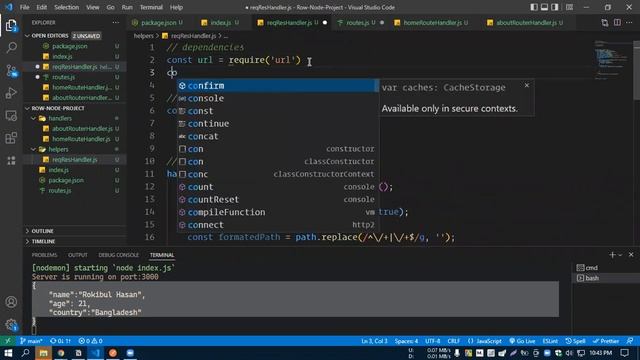Open the Extensions view
The height and width of the screenshot is (360, 640).
pos(11,138)
